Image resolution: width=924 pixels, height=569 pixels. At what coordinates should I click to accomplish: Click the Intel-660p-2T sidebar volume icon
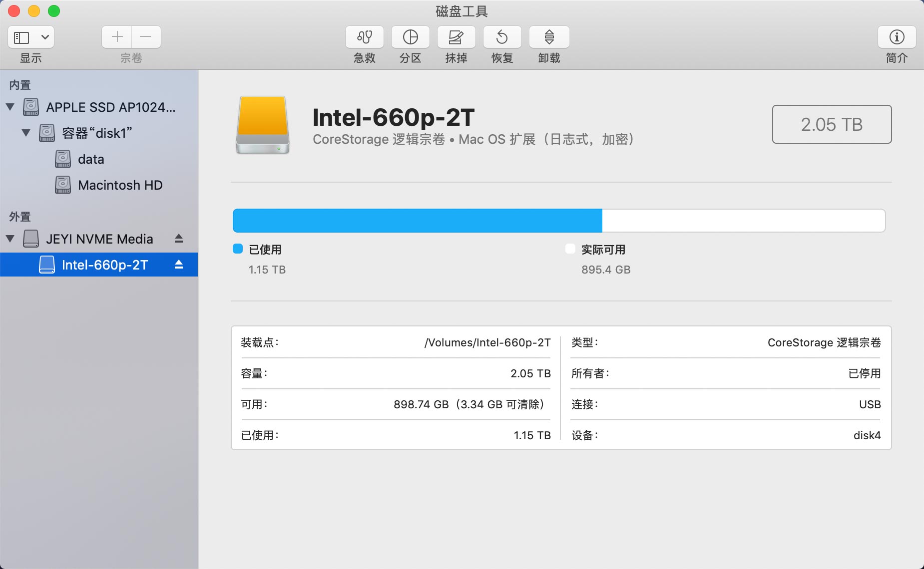(47, 265)
